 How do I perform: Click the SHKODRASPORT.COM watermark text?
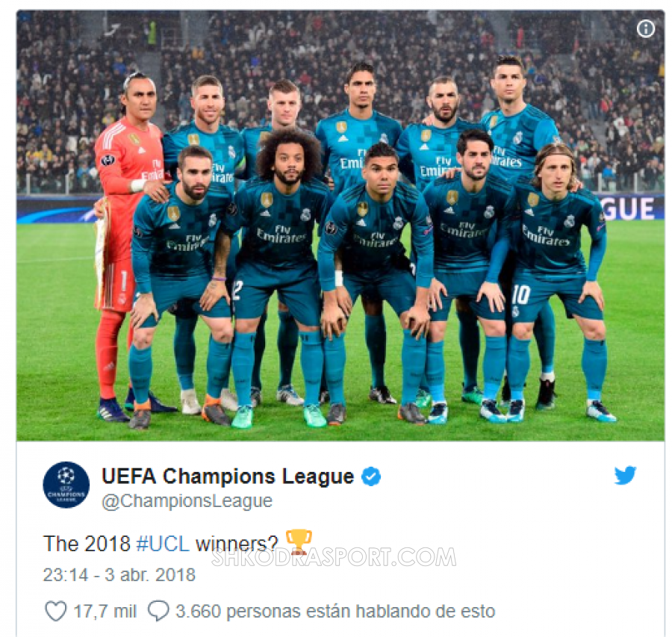coord(334,557)
